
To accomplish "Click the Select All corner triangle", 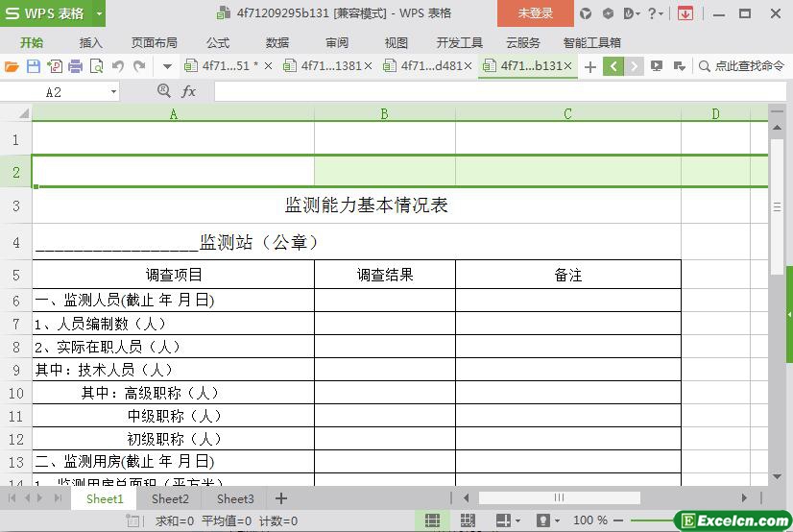I will [x=23, y=113].
